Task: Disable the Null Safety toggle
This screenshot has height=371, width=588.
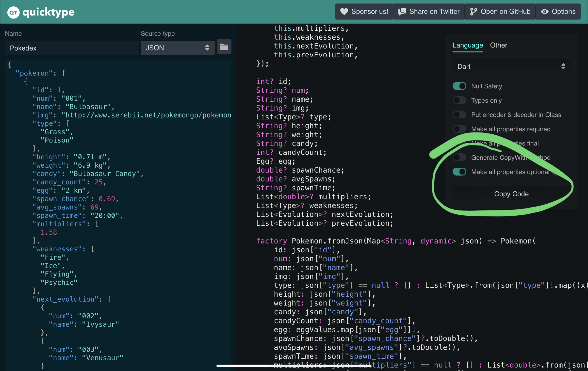Action: (459, 86)
